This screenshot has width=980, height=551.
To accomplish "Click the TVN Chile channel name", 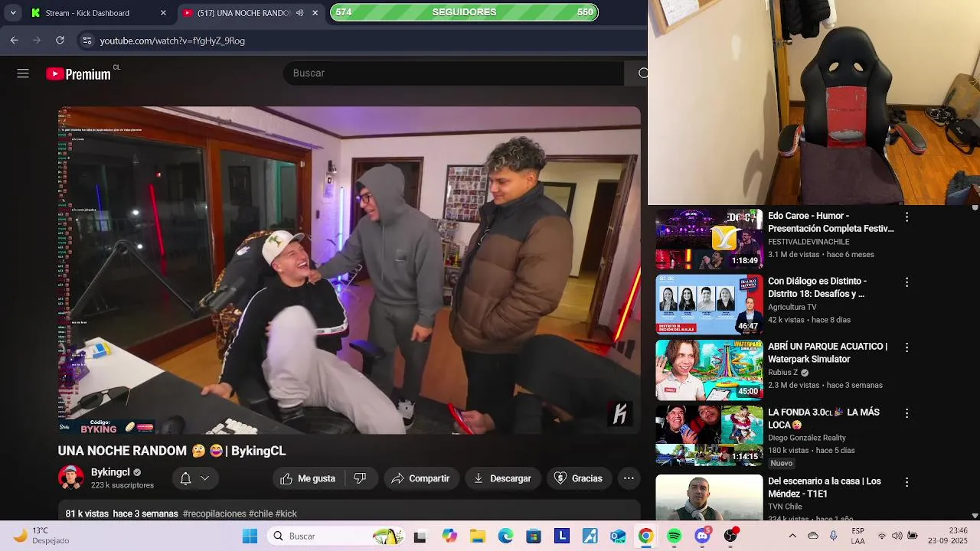I will (785, 507).
